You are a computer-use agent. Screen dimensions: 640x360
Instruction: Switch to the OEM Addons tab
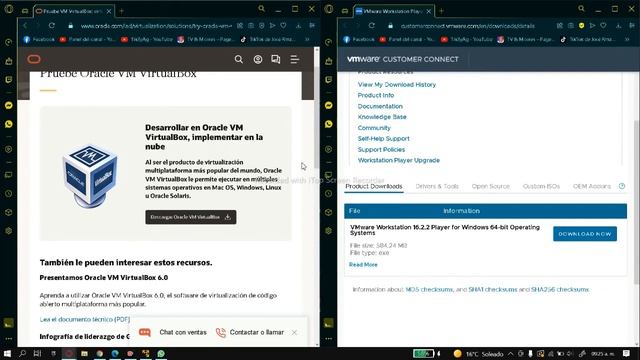coord(592,186)
